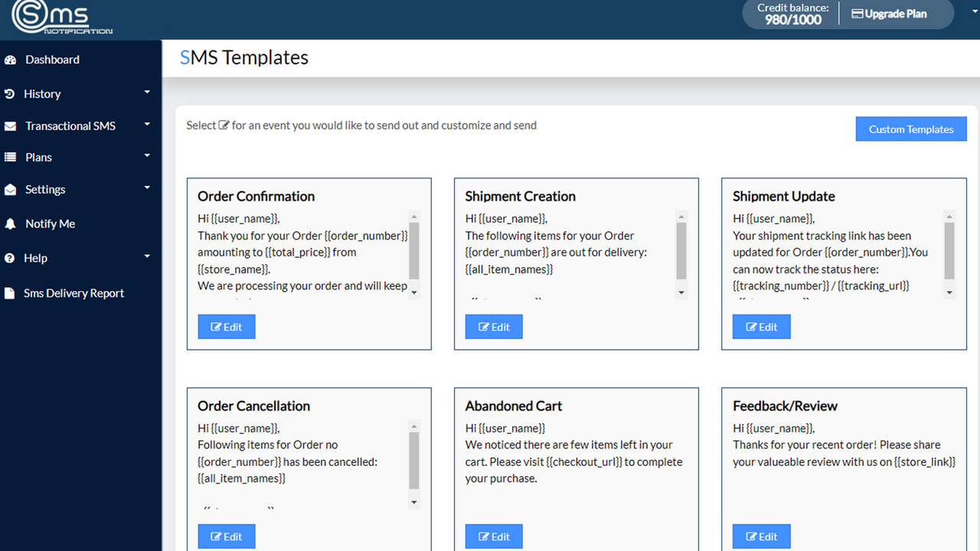Click the Plans list icon
The image size is (980, 551).
(10, 158)
